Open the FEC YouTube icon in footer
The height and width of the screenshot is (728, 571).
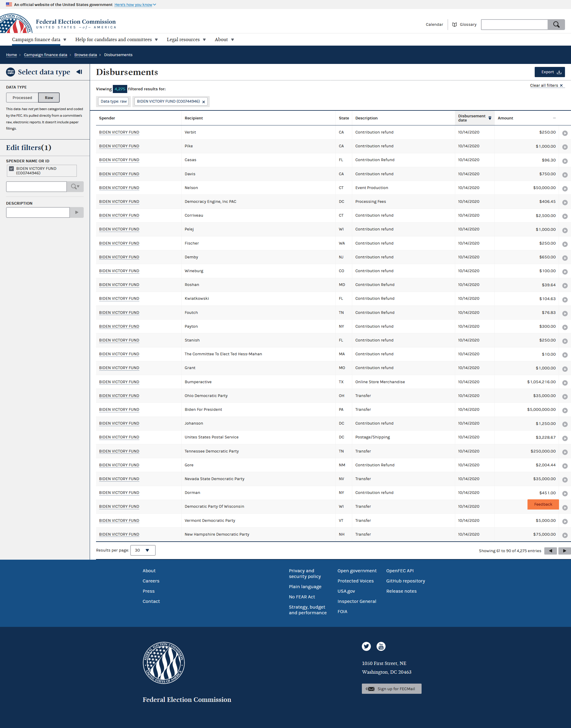click(381, 646)
